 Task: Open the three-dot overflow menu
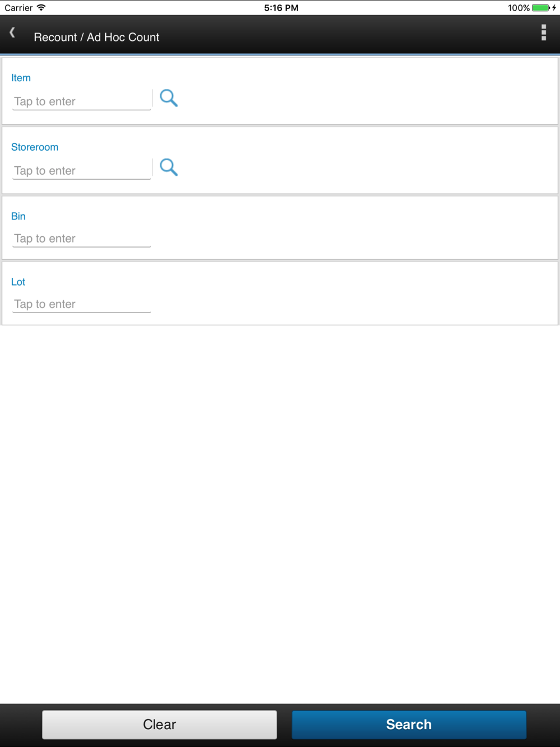click(543, 32)
